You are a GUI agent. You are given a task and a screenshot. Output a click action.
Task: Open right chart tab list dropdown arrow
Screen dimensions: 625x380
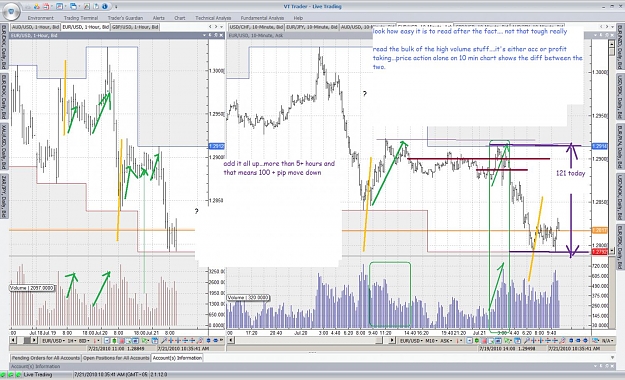pos(613,27)
